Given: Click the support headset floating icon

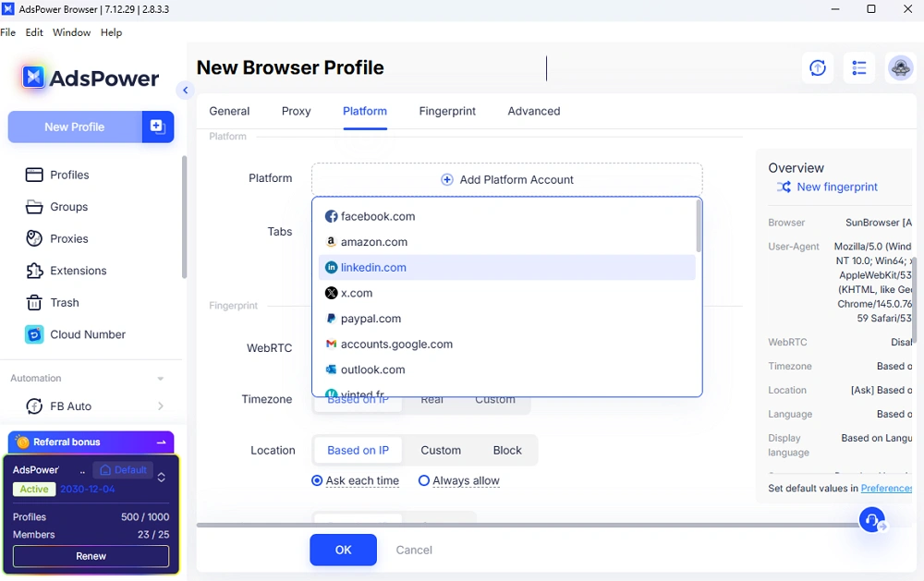Looking at the screenshot, I should (x=871, y=520).
